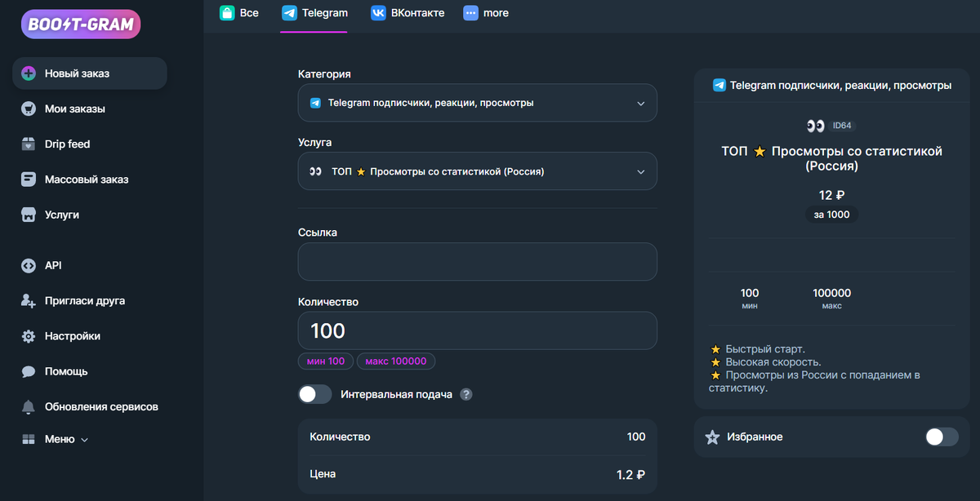Click the cart icon beside Мои заказы
Image resolution: width=980 pixels, height=501 pixels.
(29, 109)
